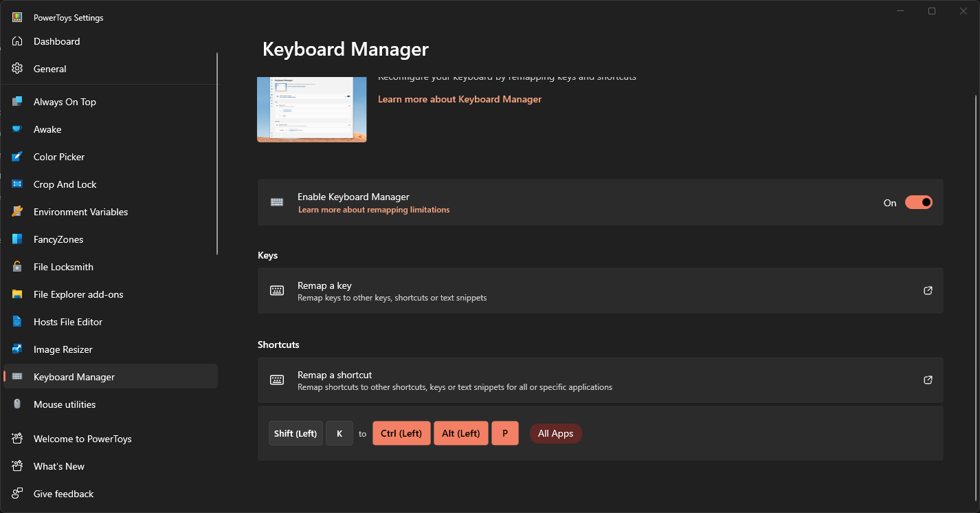980x513 pixels.
Task: Click the All Apps badge
Action: tap(556, 433)
